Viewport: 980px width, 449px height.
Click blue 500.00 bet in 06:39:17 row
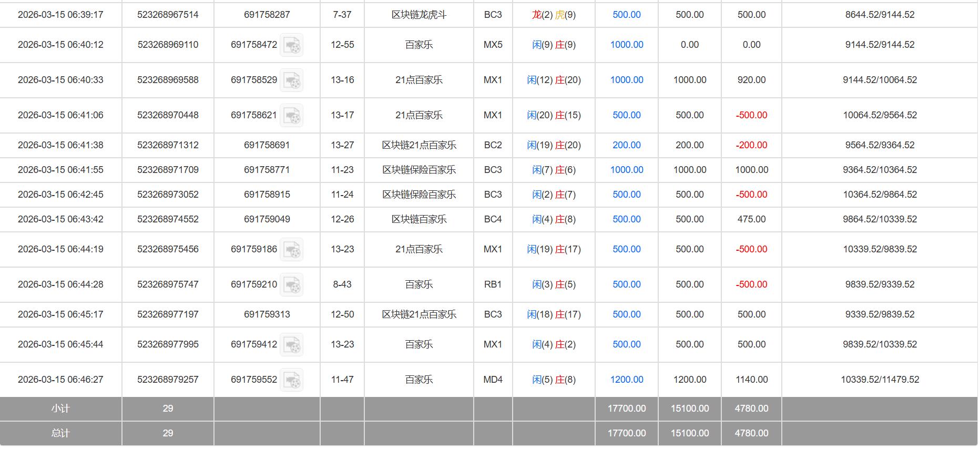[x=626, y=15]
